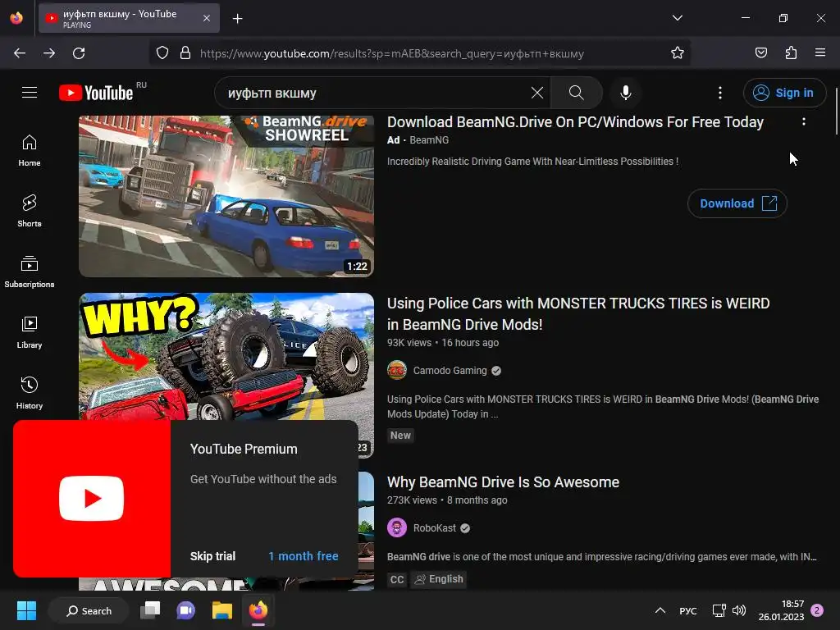The width and height of the screenshot is (840, 630).
Task: Go back with browser back arrow
Action: pyautogui.click(x=20, y=53)
